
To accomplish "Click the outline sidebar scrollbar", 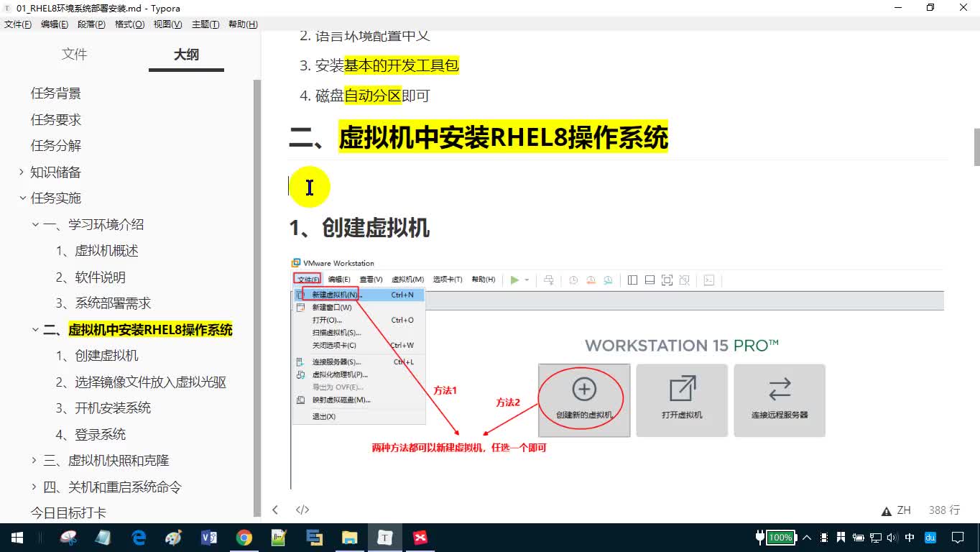I will pos(257,298).
